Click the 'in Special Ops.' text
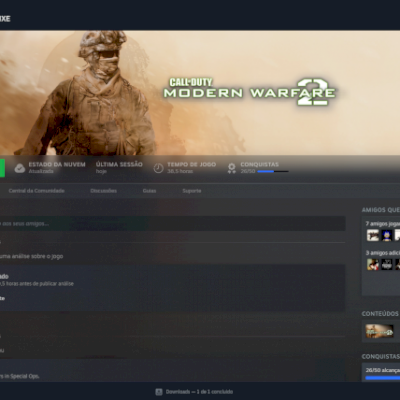 click(x=22, y=376)
